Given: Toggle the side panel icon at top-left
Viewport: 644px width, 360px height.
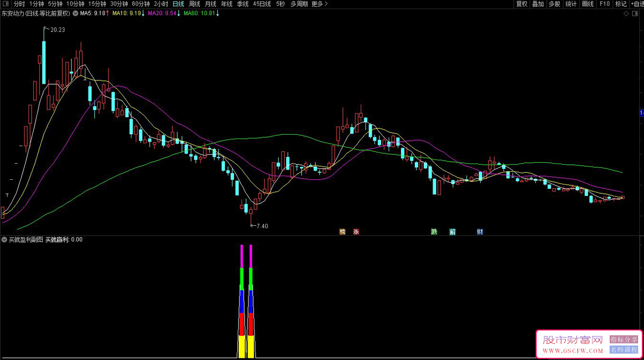Looking at the screenshot, I should pos(5,4).
